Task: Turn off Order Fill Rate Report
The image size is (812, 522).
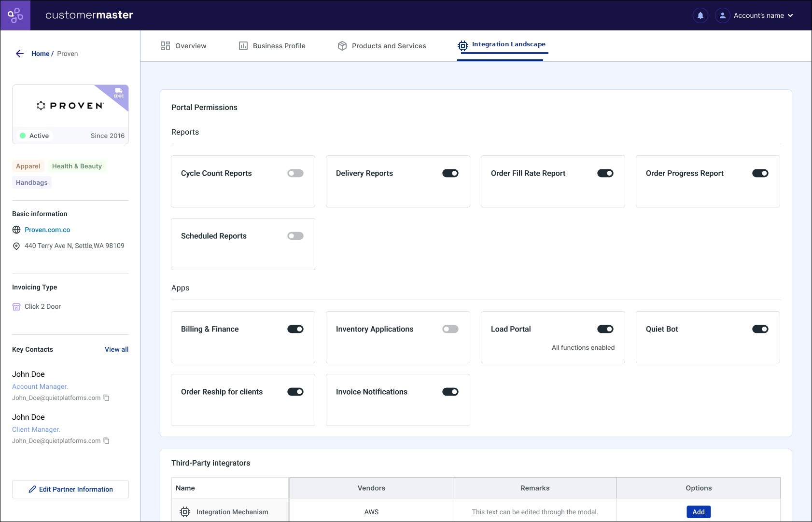Action: click(x=605, y=173)
